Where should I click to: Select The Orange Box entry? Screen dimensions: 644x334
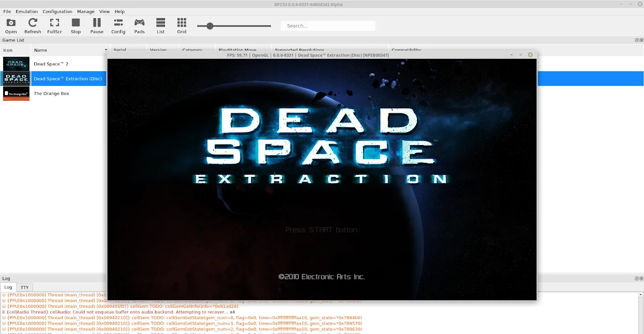point(52,93)
